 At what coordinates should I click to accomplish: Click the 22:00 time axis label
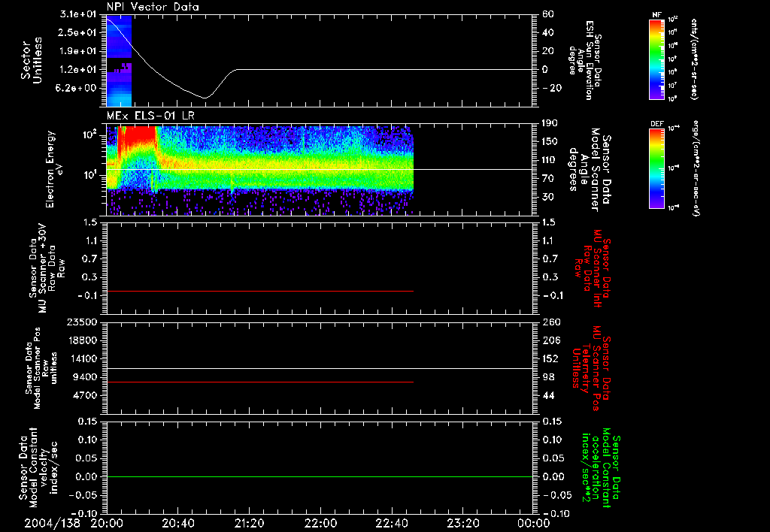320,523
